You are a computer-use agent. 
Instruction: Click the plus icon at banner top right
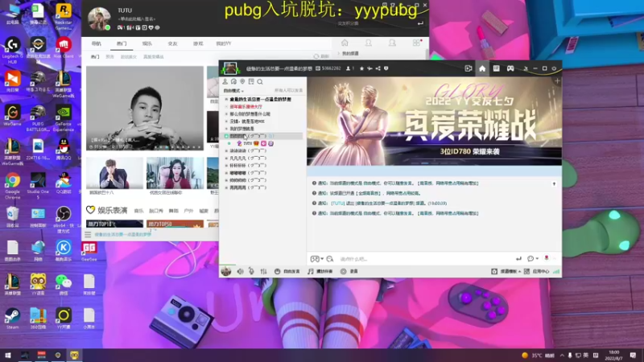point(557,81)
